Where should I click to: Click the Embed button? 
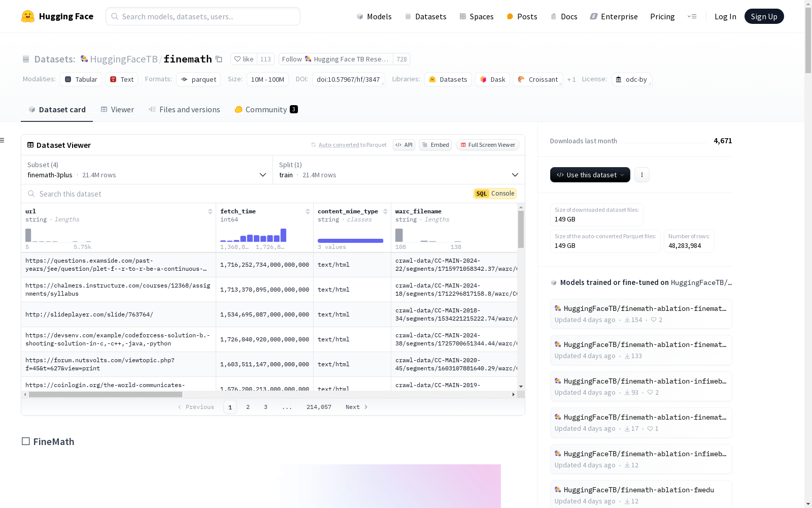click(435, 145)
